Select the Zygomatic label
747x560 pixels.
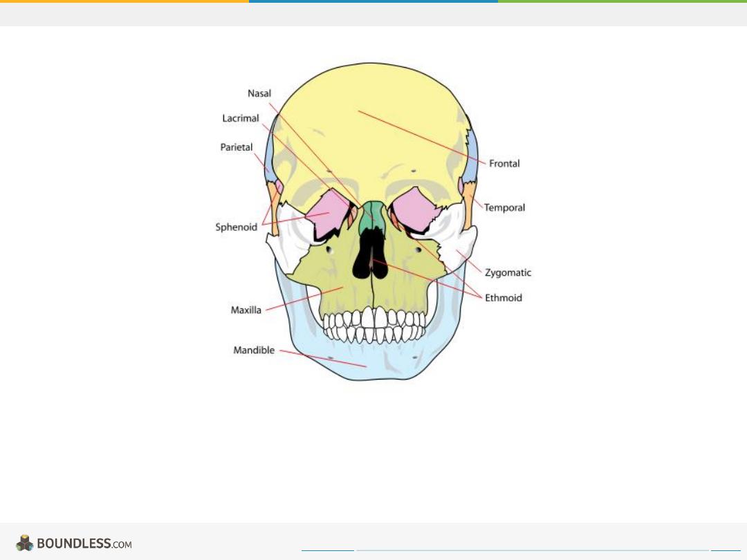point(508,273)
